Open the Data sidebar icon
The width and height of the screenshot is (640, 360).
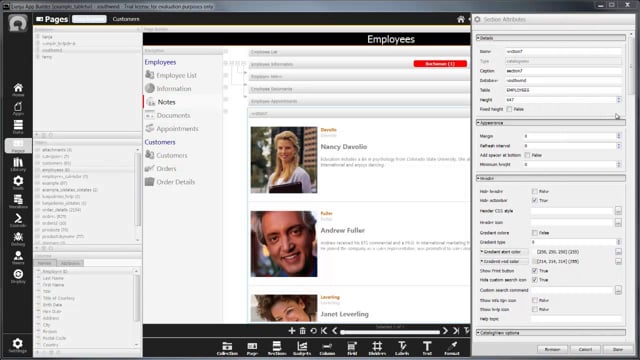click(x=18, y=127)
